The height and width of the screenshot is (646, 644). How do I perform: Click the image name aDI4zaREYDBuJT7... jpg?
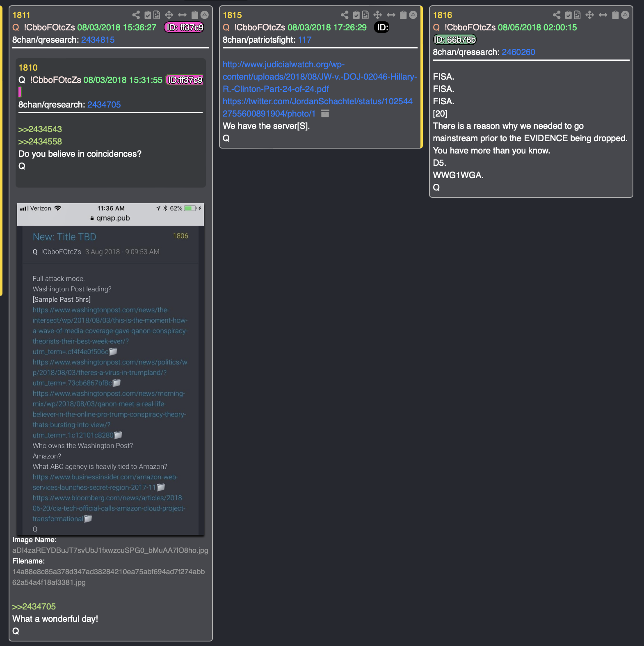coord(110,550)
